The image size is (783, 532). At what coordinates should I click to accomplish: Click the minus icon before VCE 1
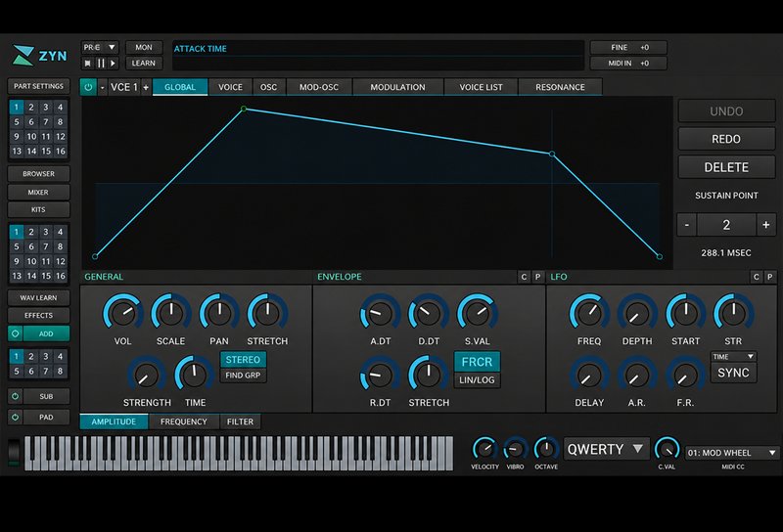click(x=103, y=87)
